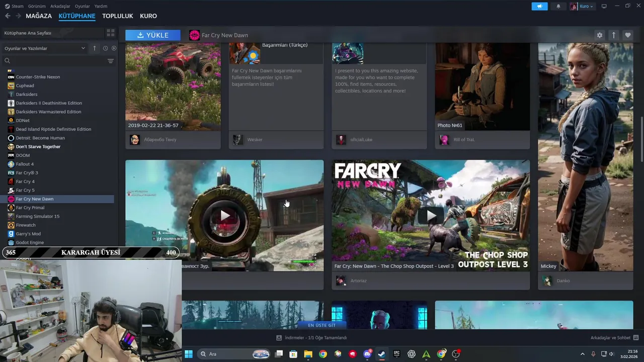Open ChatGPT app from the taskbar

(412, 354)
